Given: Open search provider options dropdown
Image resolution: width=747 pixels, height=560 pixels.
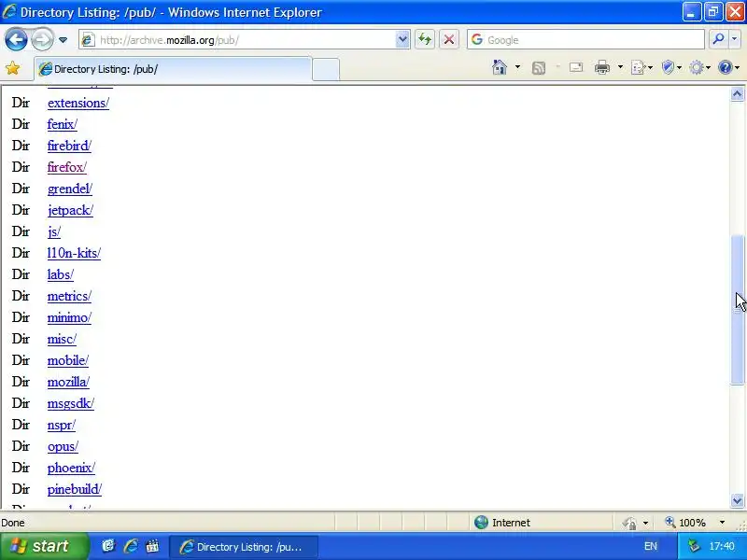Looking at the screenshot, I should (x=735, y=39).
